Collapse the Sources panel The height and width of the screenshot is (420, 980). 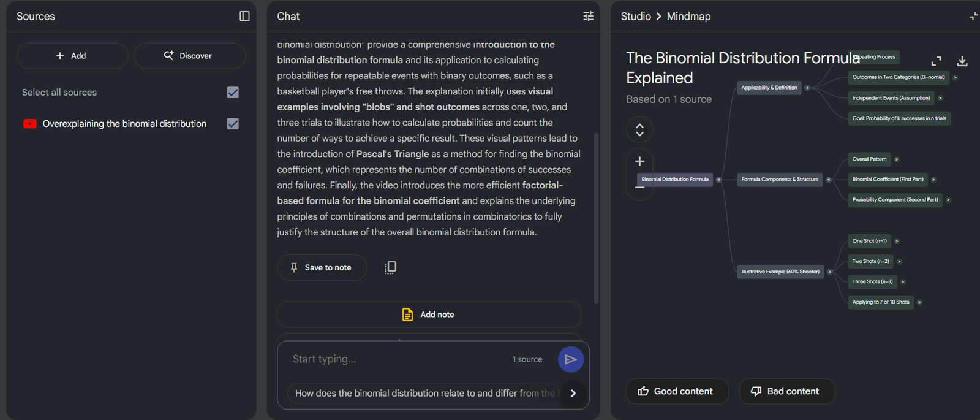click(x=244, y=16)
